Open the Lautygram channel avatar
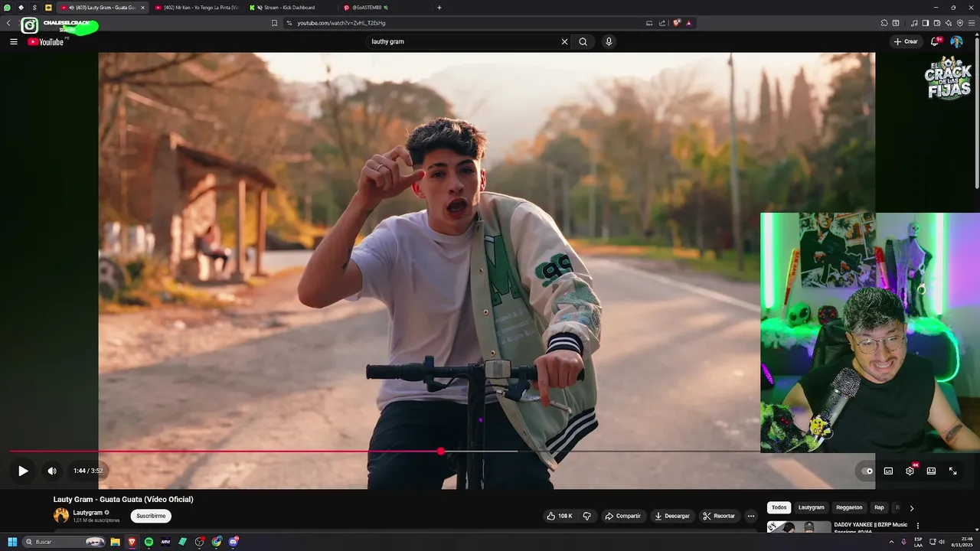980x551 pixels. (61, 516)
